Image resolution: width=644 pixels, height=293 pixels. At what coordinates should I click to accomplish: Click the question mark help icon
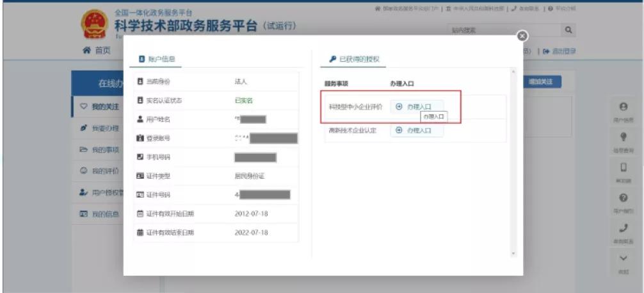click(623, 199)
